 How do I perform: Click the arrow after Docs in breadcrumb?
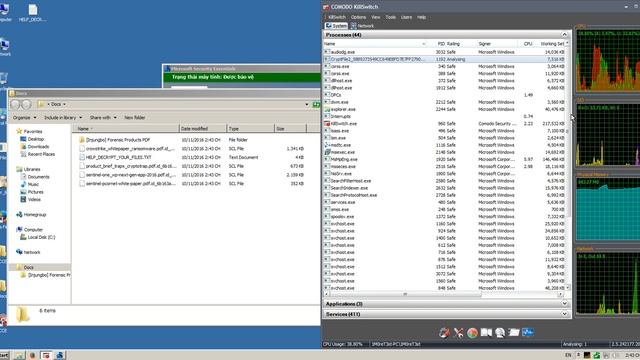click(64, 104)
